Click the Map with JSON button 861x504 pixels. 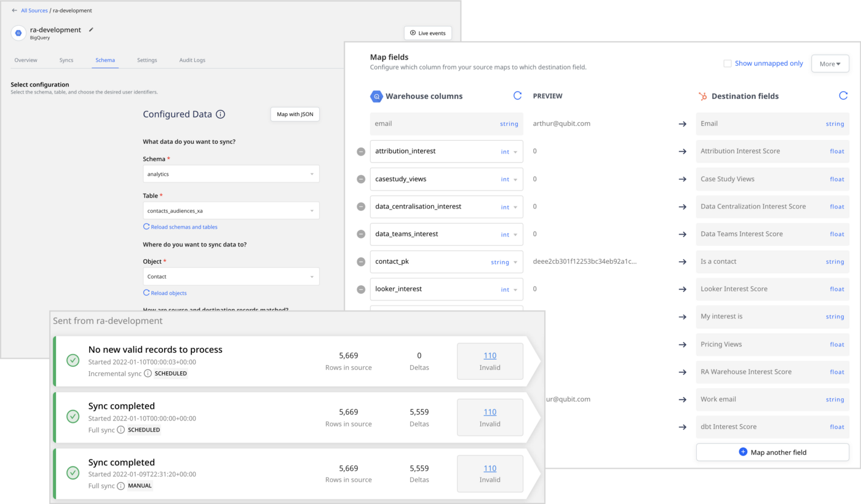tap(295, 114)
